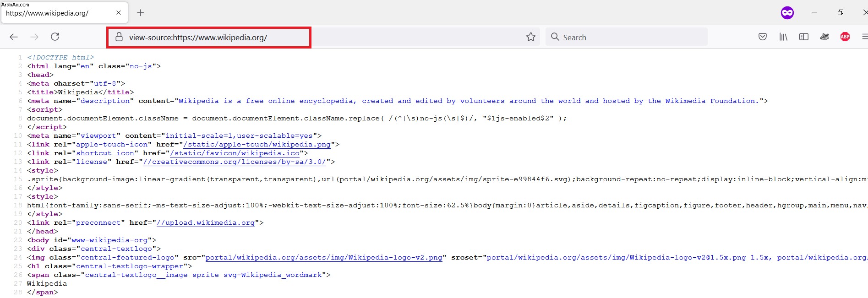This screenshot has height=298, width=868.
Task: Open the creativecommons.org licenses by-sa link
Action: point(235,162)
